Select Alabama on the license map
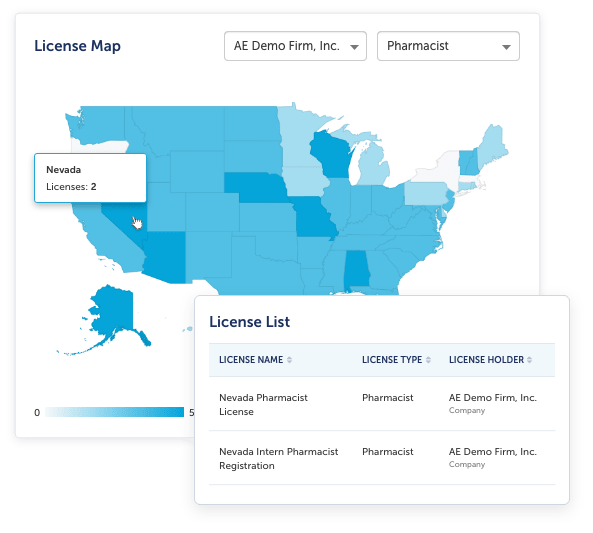593x533 pixels. coord(356,269)
